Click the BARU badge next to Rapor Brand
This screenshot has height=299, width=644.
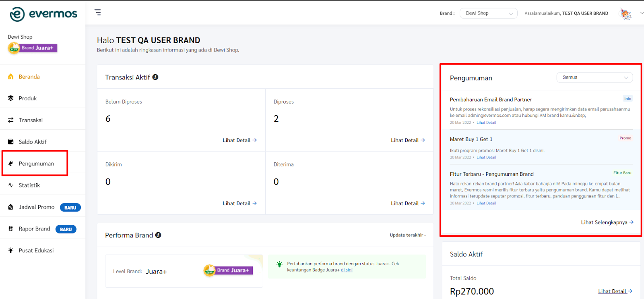[x=66, y=229]
